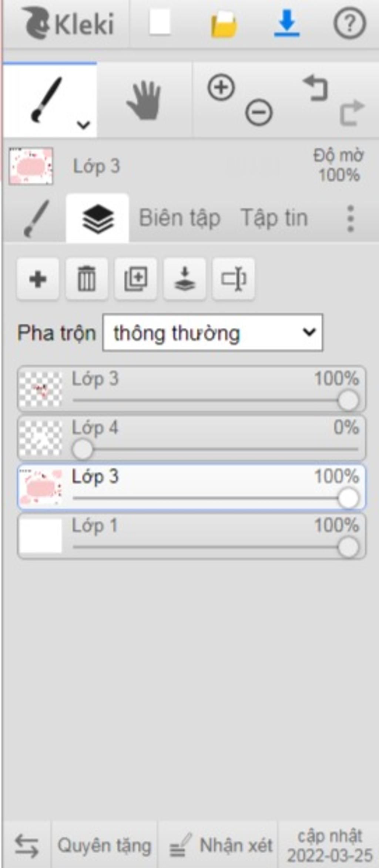
Task: Open the Pha trộn blend mode dropdown
Action: tap(212, 332)
